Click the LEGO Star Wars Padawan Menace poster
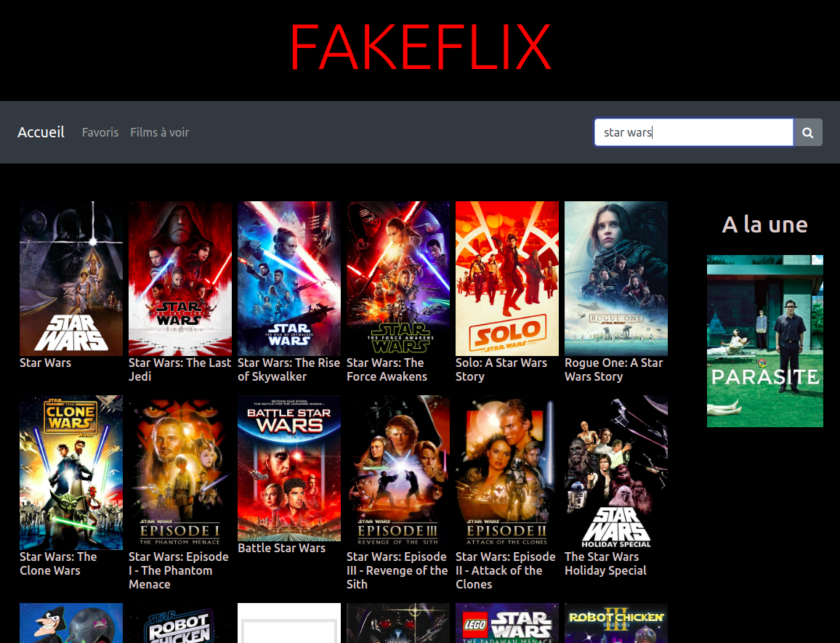 pos(507,623)
